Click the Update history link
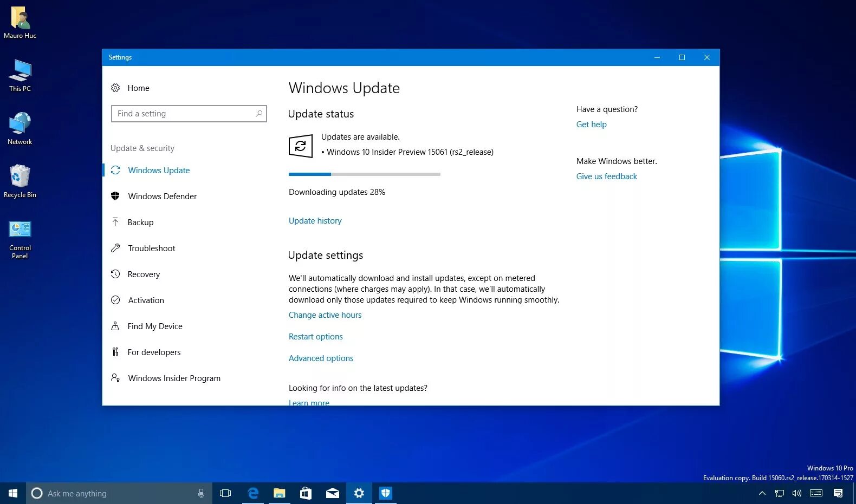Image resolution: width=856 pixels, height=504 pixels. point(315,221)
